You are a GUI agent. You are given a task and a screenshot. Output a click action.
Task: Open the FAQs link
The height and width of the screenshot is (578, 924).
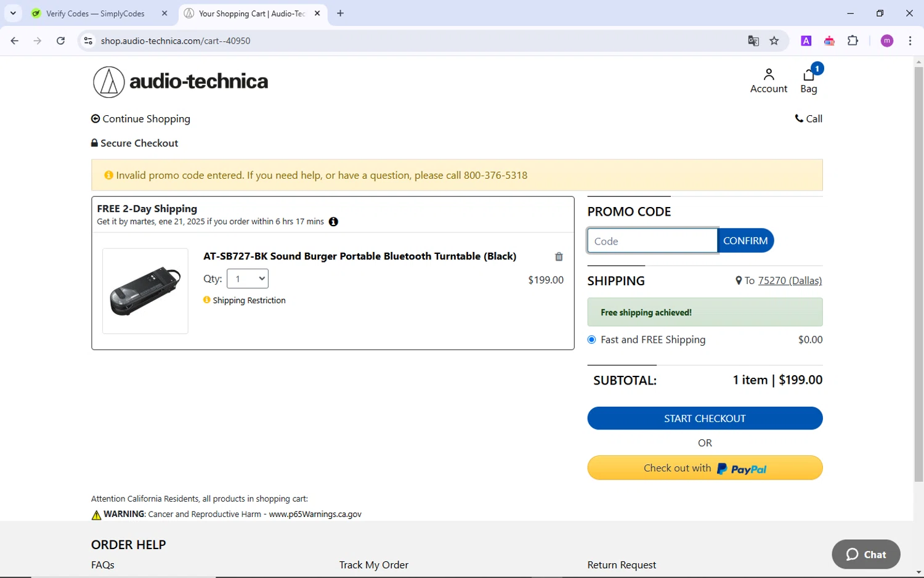click(103, 565)
